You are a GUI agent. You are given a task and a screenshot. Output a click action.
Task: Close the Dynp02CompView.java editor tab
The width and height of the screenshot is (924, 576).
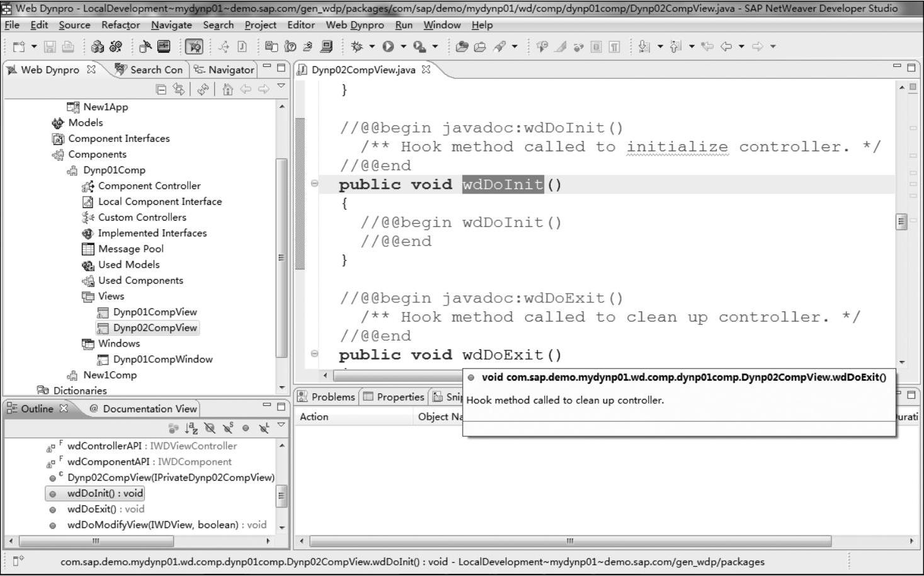(426, 69)
